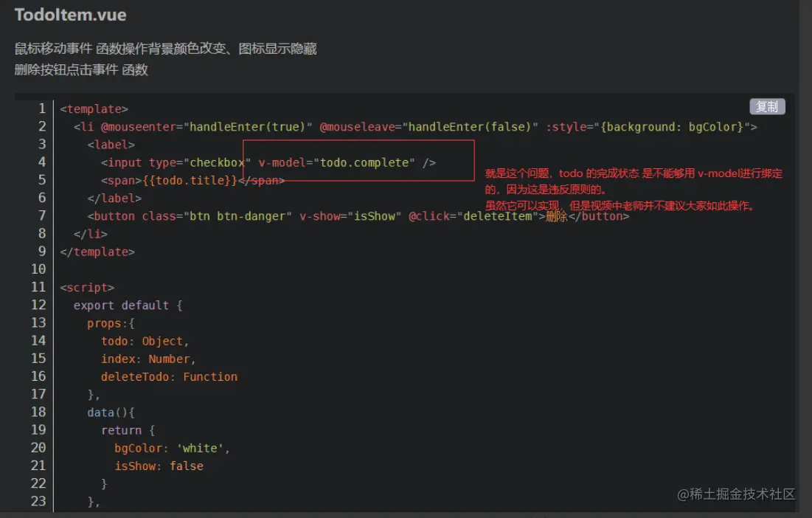
Task: Click {{todo.title}} in the span
Action: (x=190, y=180)
